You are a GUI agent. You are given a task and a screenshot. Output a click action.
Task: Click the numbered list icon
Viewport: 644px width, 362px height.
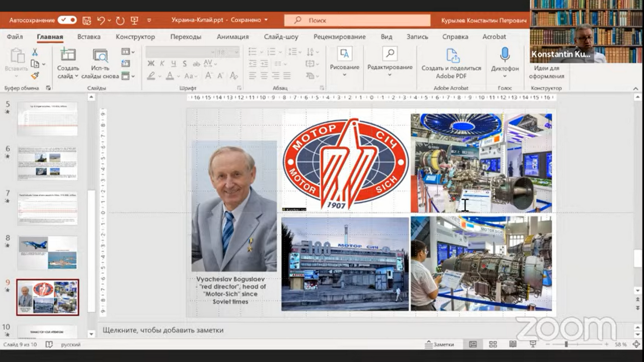pyautogui.click(x=271, y=52)
